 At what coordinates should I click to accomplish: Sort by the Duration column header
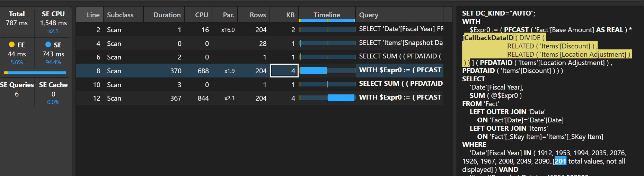point(167,15)
